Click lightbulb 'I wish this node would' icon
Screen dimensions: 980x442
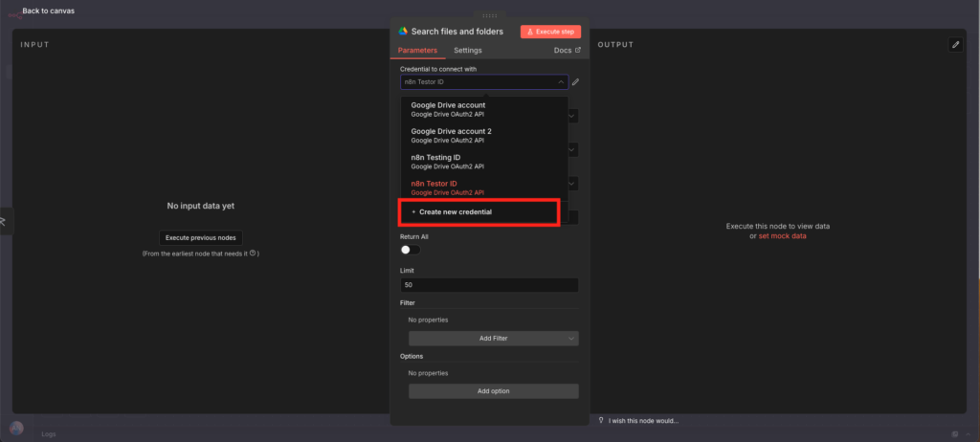pyautogui.click(x=601, y=420)
